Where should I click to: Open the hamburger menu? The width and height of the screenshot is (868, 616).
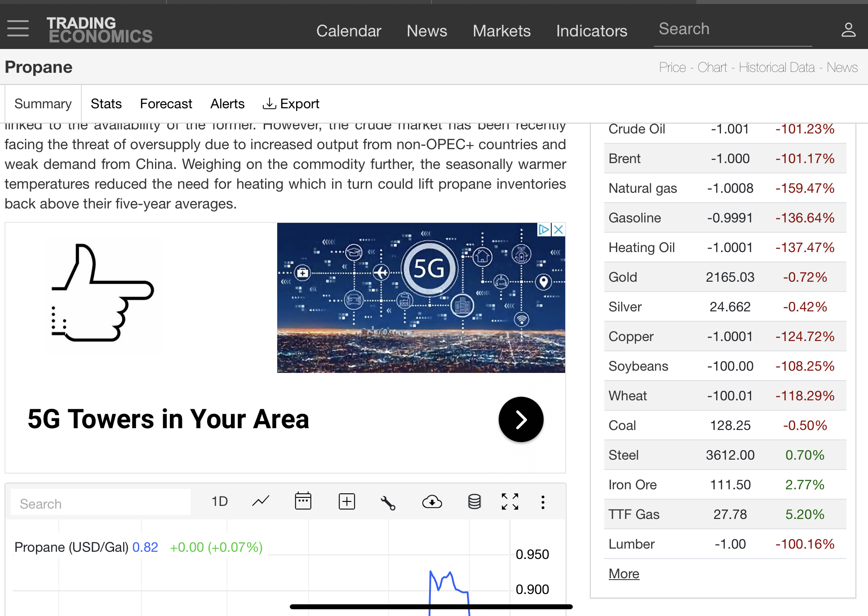tap(18, 28)
